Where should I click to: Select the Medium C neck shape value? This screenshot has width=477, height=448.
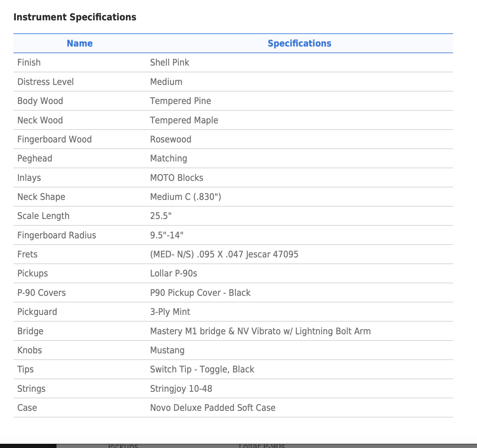point(186,197)
